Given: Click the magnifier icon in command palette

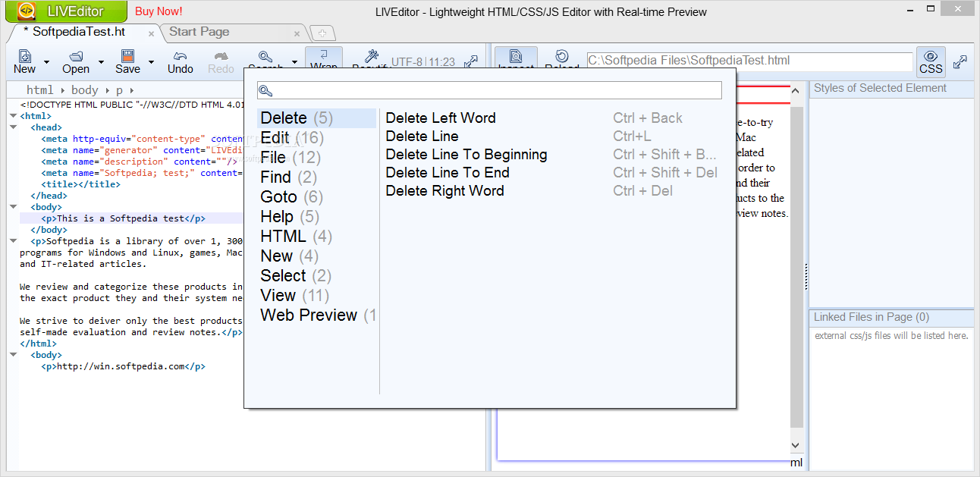Looking at the screenshot, I should point(265,91).
